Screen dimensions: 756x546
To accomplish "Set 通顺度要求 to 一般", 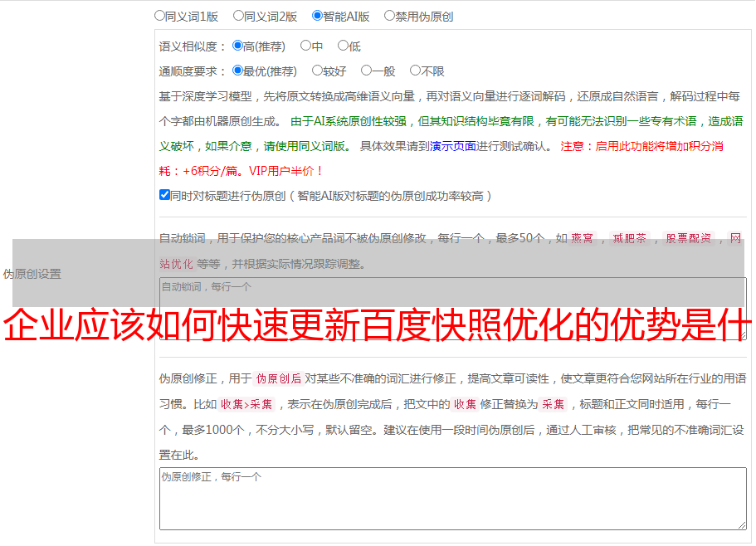I will click(366, 71).
